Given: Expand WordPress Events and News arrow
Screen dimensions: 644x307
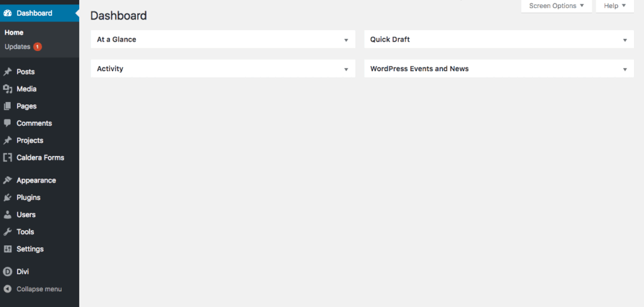Looking at the screenshot, I should [625, 69].
